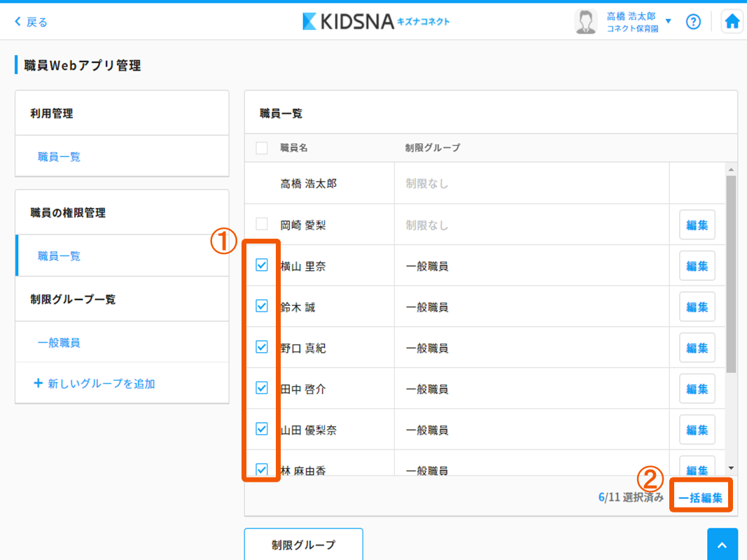
Task: Open the 高橋 浩太郎 account dropdown
Action: tap(668, 22)
